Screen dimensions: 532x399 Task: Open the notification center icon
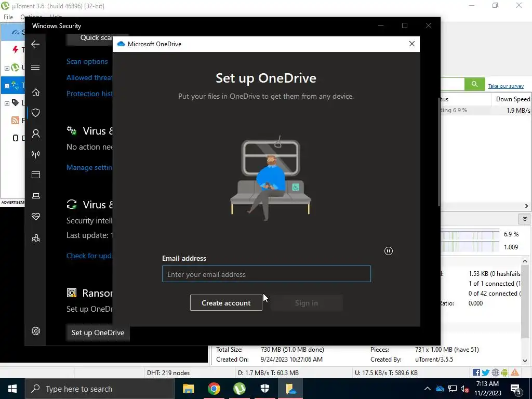pos(516,389)
